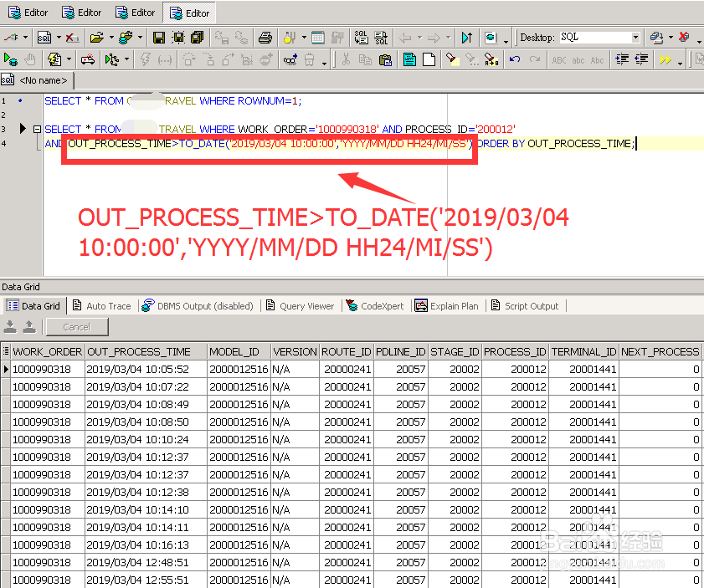Click the calendar-style window icon
704x588 pixels.
tap(318, 38)
